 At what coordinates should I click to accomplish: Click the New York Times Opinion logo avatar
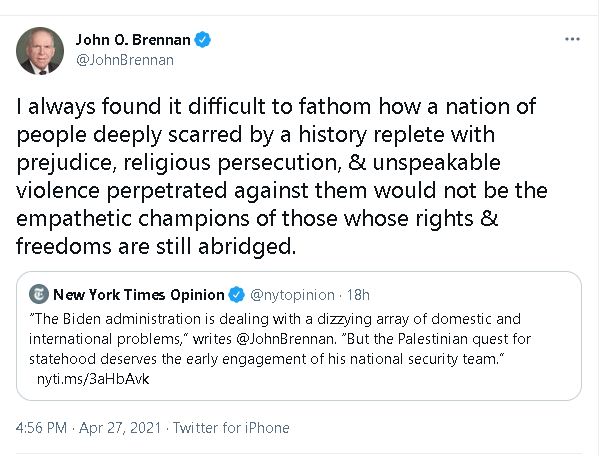coord(38,294)
